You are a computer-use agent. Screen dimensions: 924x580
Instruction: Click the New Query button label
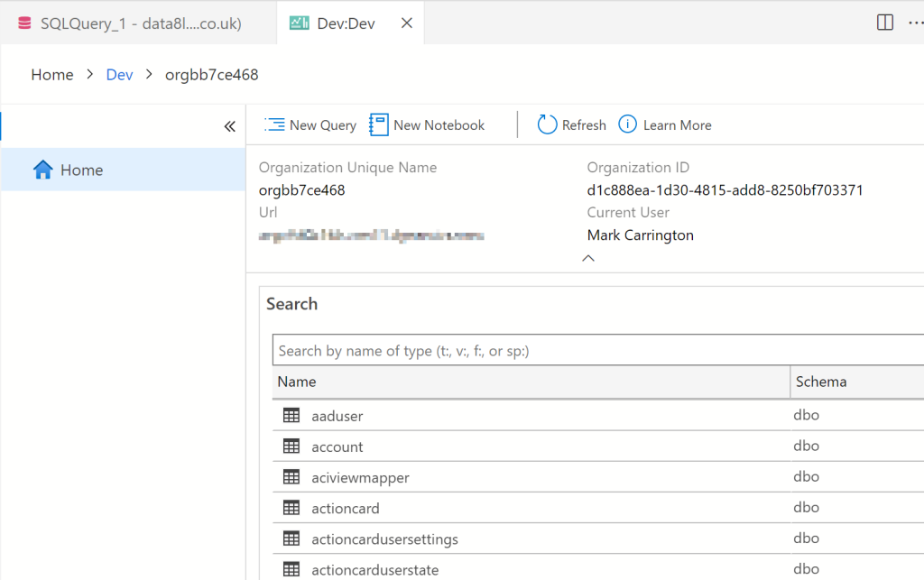tap(323, 125)
